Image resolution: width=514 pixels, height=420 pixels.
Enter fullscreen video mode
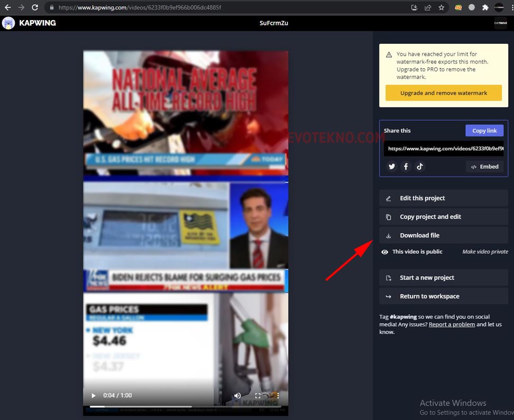coord(258,396)
